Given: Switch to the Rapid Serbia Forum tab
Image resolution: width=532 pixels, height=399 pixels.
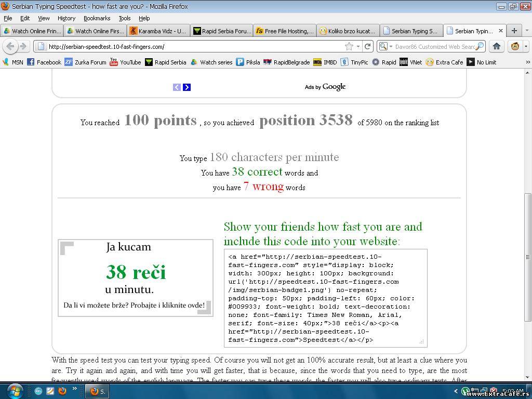Looking at the screenshot, I should tap(221, 31).
